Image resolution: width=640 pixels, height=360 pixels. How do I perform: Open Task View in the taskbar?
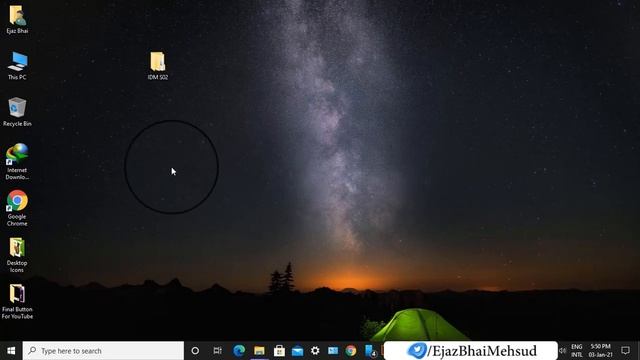click(218, 351)
